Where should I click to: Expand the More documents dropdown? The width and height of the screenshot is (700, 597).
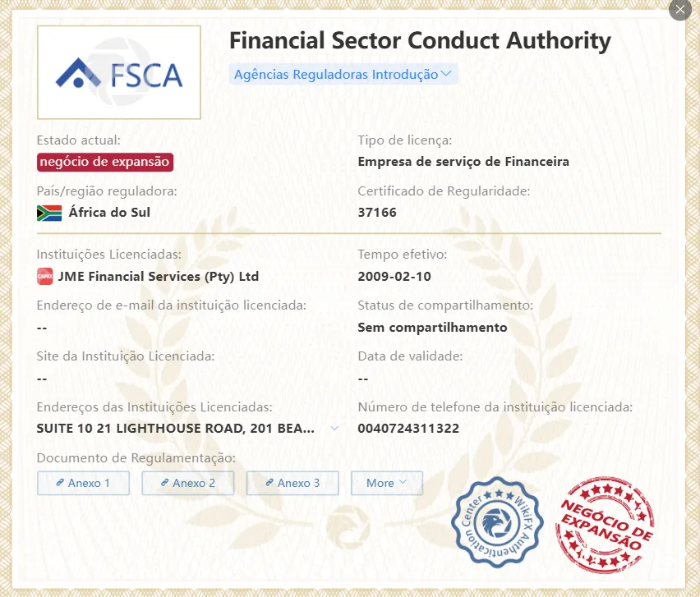tap(387, 483)
